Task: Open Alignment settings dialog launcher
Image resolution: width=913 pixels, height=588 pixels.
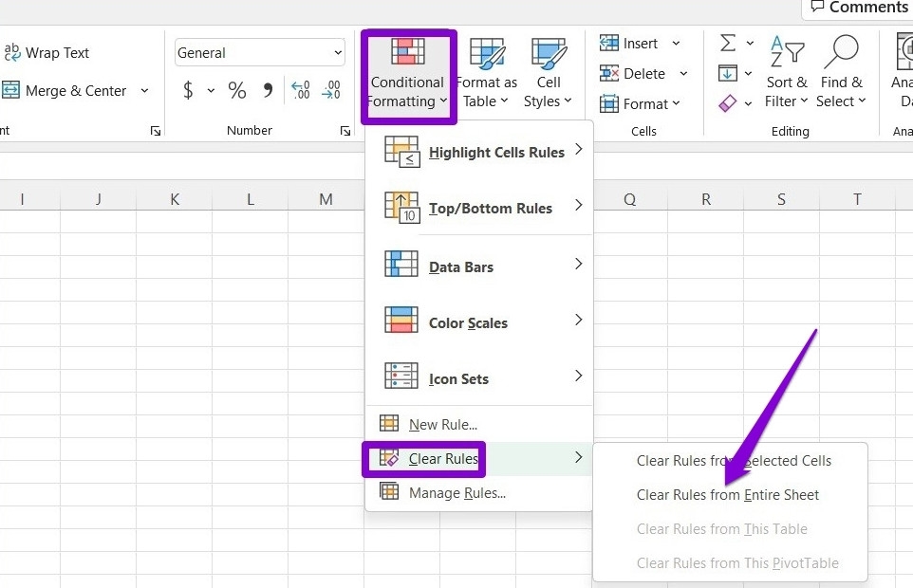Action: [156, 131]
